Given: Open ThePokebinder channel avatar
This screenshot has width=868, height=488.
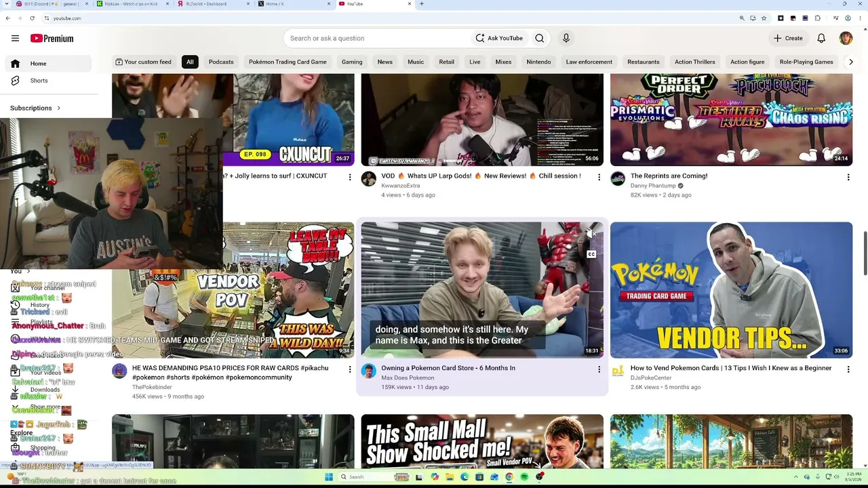Looking at the screenshot, I should [119, 371].
